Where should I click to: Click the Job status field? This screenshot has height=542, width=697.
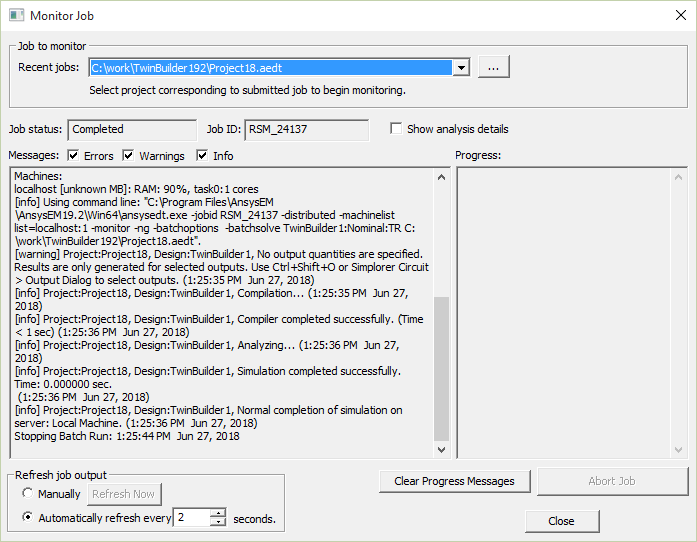[132, 129]
